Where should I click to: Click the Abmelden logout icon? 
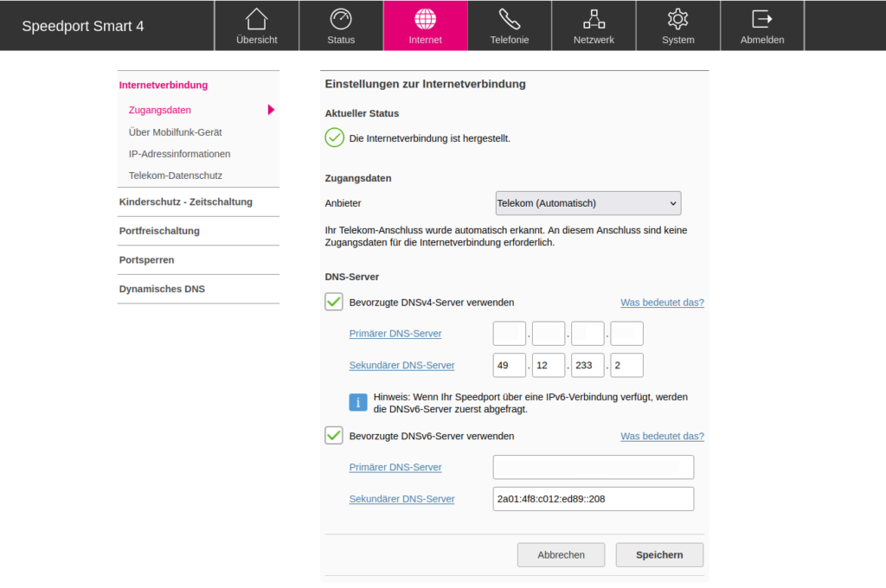[762, 20]
